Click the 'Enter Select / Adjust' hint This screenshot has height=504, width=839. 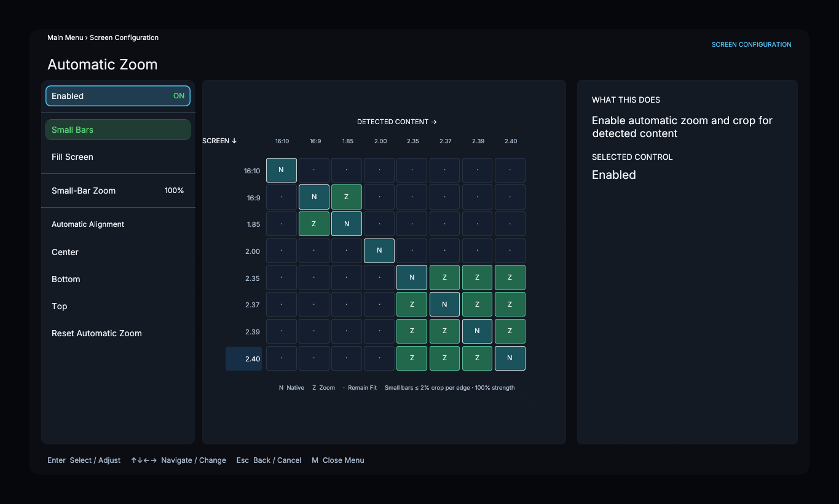point(84,460)
